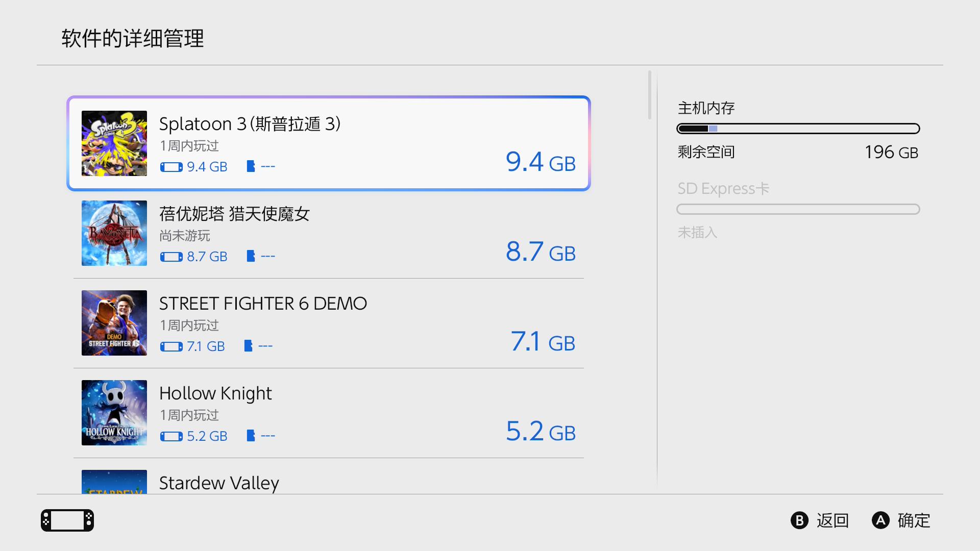Viewport: 980px width, 551px height.
Task: Click the console storage icon under Splatoon 3
Action: coord(171,167)
